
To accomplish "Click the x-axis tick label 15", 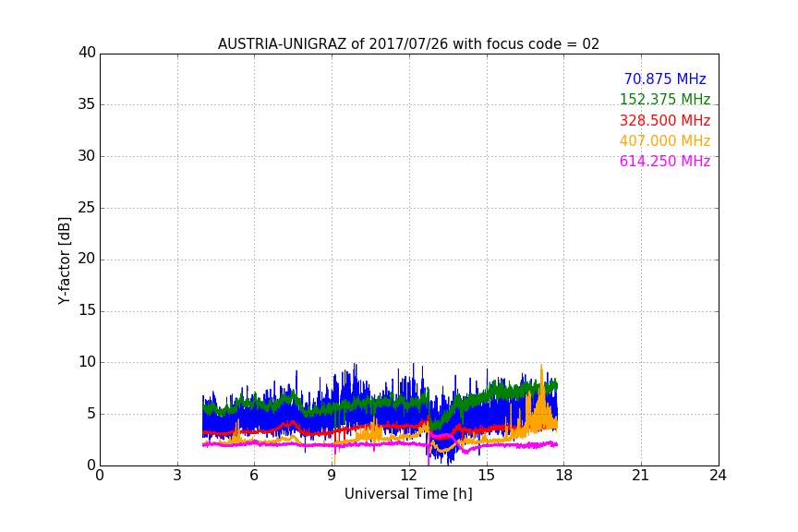I will (x=486, y=476).
